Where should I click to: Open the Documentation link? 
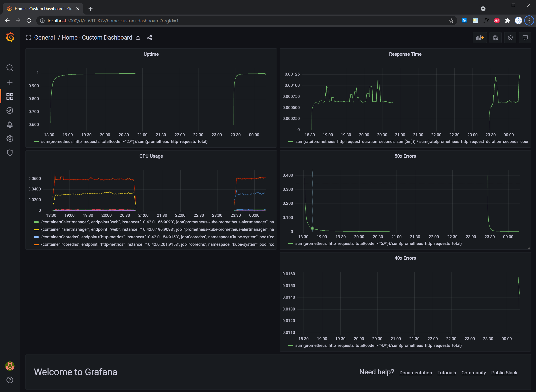pyautogui.click(x=416, y=373)
